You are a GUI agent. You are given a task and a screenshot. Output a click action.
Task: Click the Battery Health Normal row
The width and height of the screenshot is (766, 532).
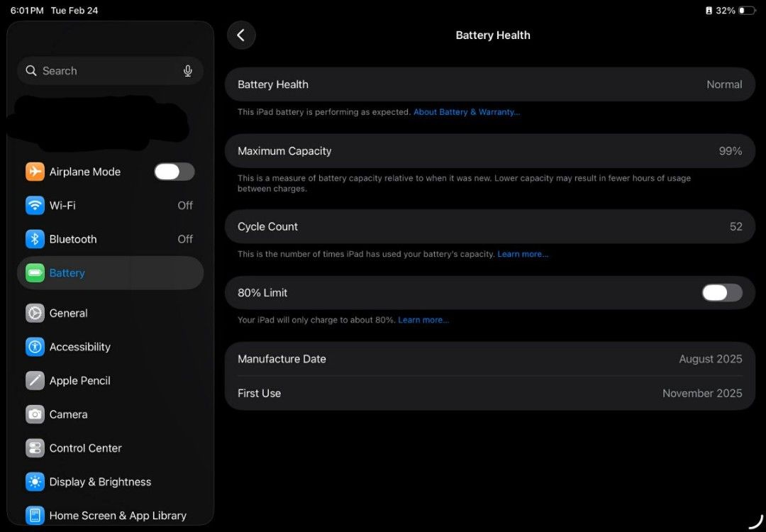(490, 84)
